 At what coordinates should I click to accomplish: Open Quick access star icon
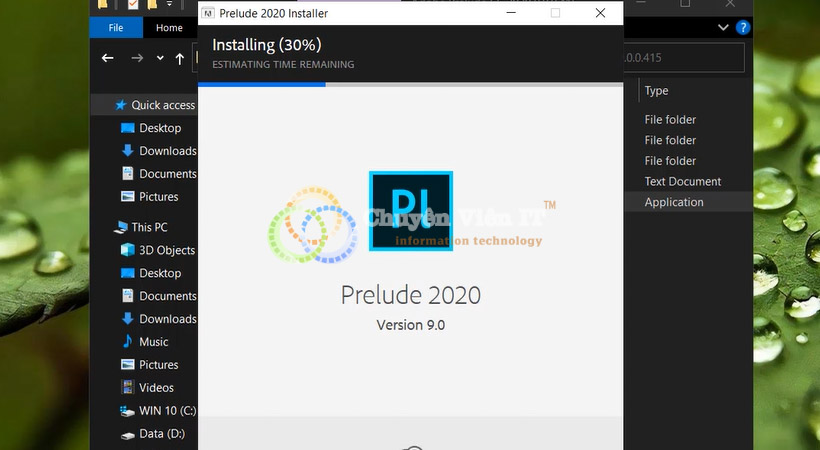click(121, 105)
